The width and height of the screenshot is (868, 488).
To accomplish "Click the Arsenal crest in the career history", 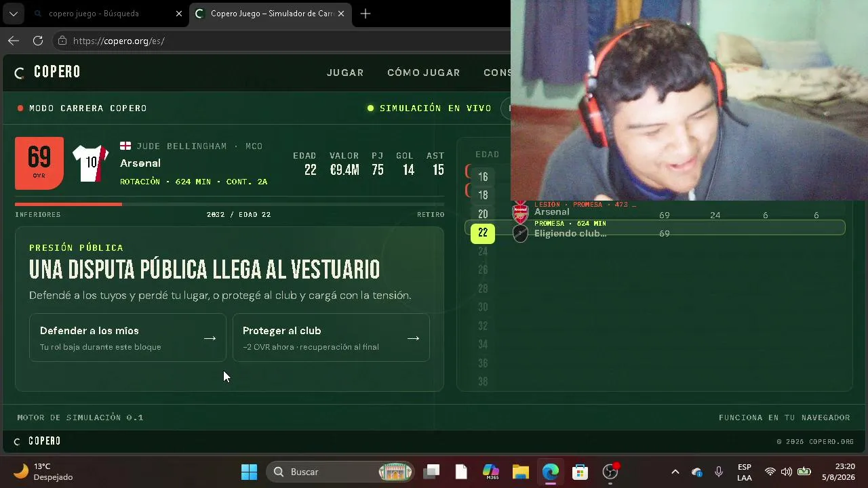I will (x=520, y=213).
